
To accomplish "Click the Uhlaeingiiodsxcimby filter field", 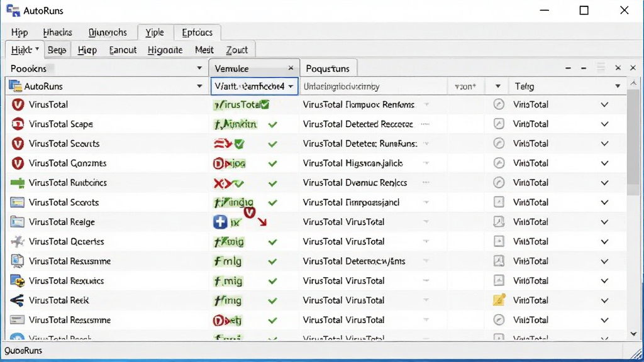I will [373, 86].
